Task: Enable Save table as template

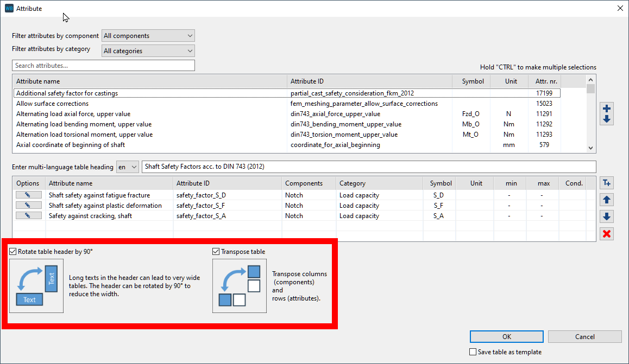Action: [x=473, y=352]
